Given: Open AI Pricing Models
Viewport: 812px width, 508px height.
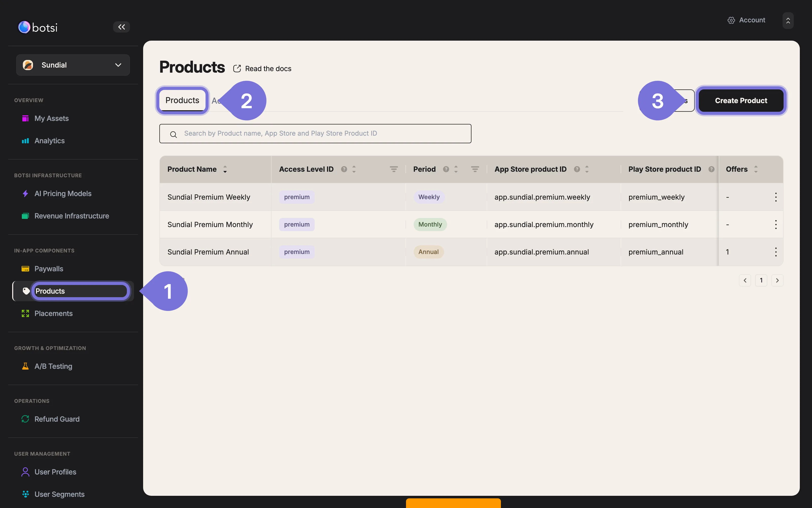Looking at the screenshot, I should coord(63,194).
